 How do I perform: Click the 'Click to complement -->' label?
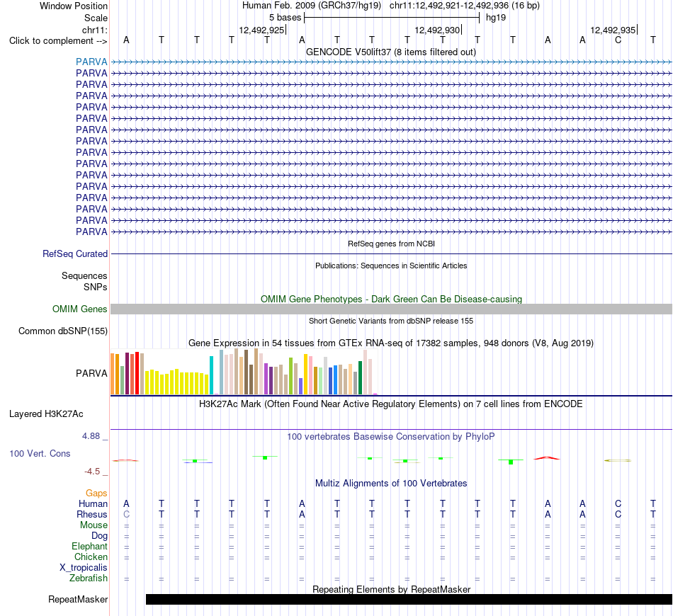[x=58, y=41]
